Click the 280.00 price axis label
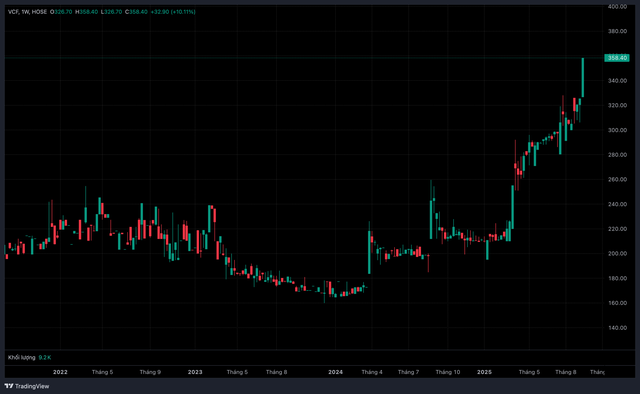640x394 pixels. pyautogui.click(x=617, y=155)
